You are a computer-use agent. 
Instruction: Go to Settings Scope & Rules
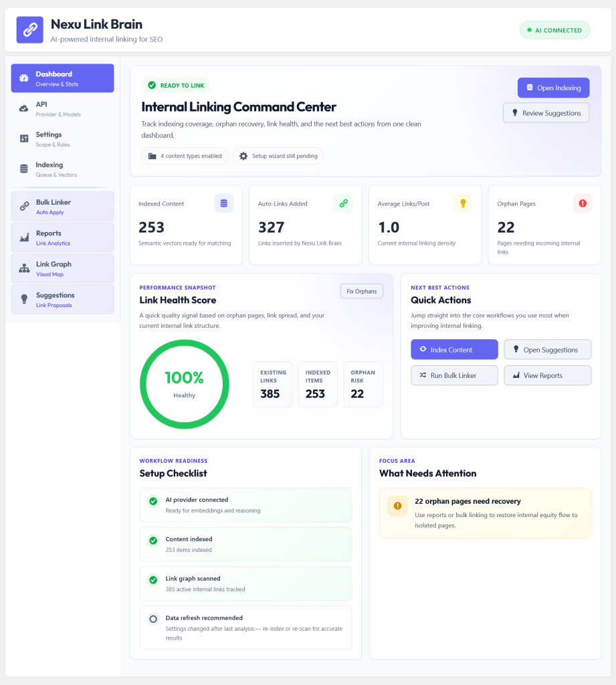tap(62, 139)
